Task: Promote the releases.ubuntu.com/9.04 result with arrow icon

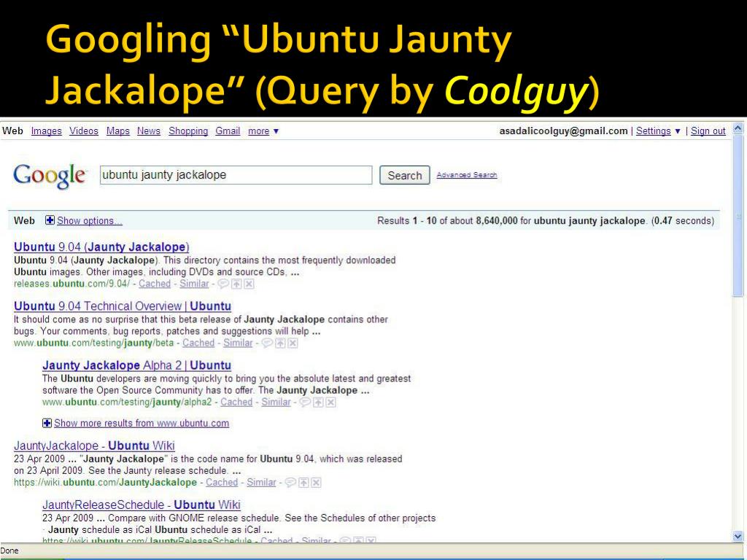Action: click(236, 284)
